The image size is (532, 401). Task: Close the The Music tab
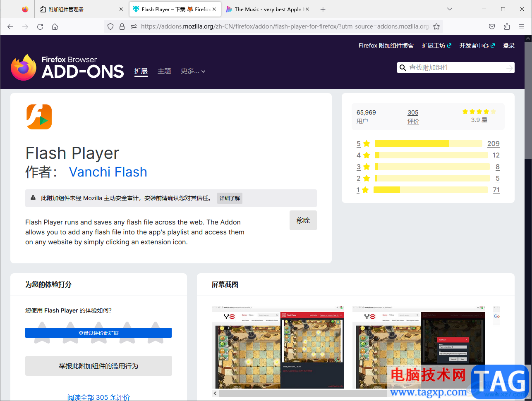[x=307, y=9]
